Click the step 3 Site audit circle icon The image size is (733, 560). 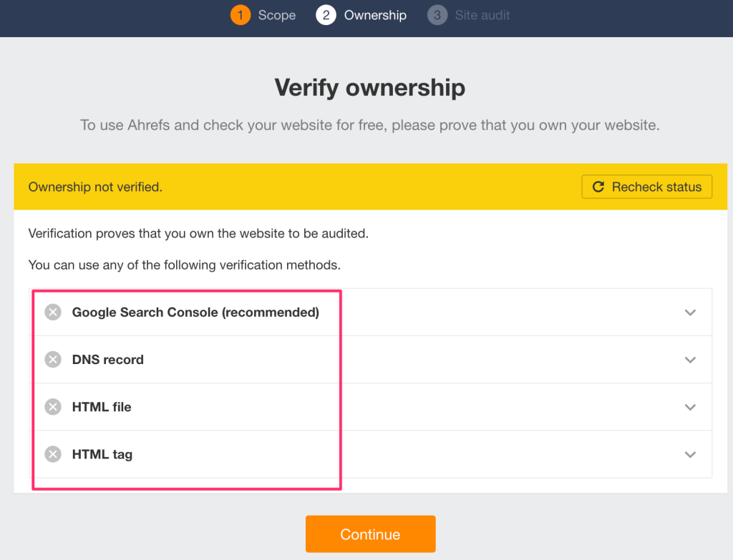click(437, 15)
